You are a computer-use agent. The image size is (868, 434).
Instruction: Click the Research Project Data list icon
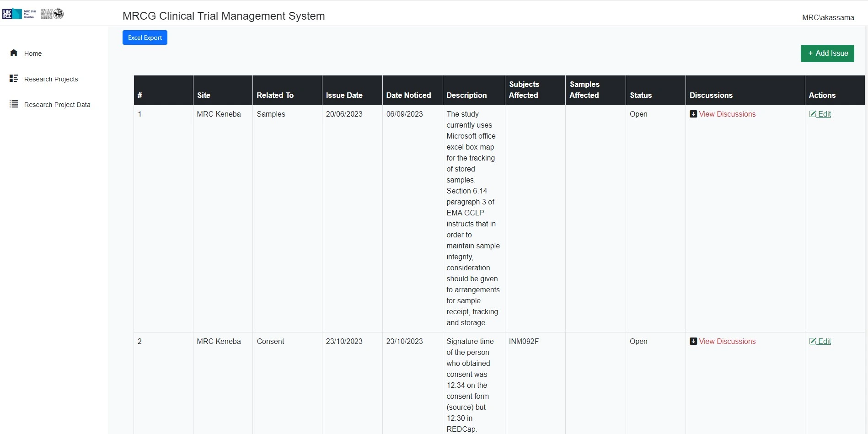pos(14,104)
